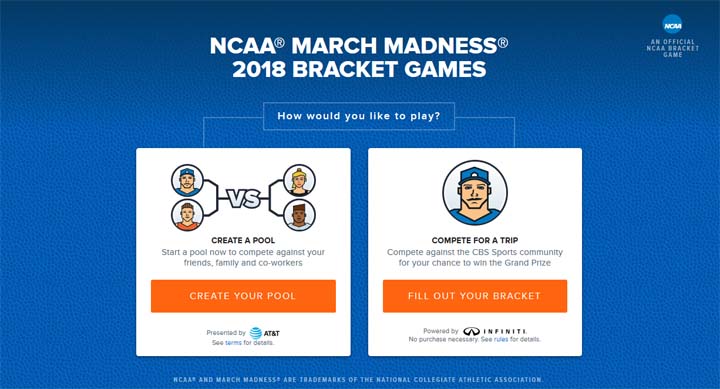This screenshot has height=389, width=720.
Task: Click the red-haired player avatar icon
Action: [x=187, y=215]
